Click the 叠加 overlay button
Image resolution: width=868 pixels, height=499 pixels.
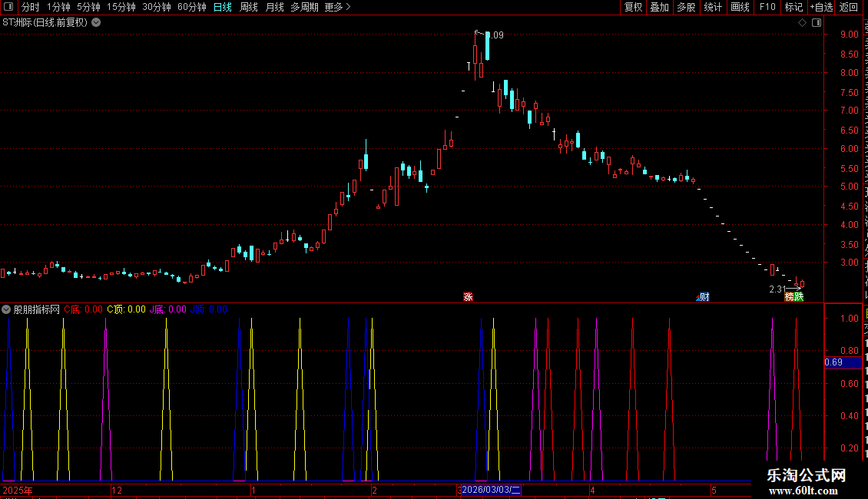click(659, 7)
